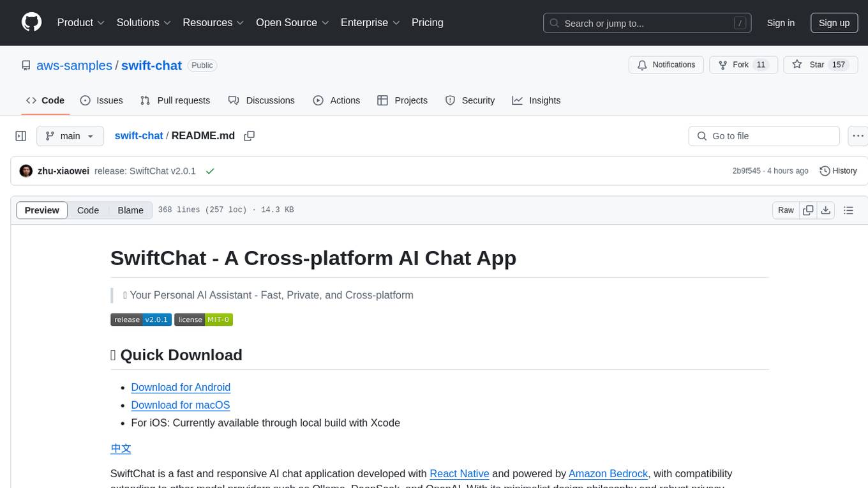Open the more file actions menu
This screenshot has width=868, height=488.
coord(858,136)
